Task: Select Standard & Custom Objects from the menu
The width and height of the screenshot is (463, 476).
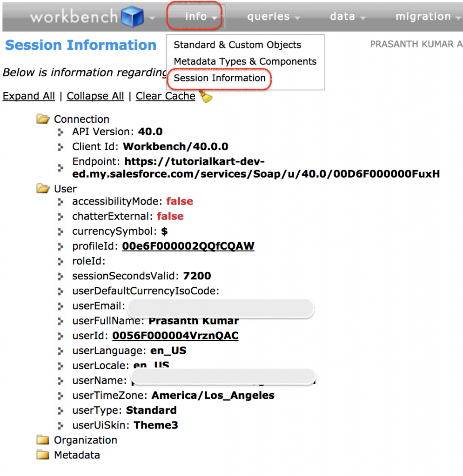Action: [x=237, y=45]
